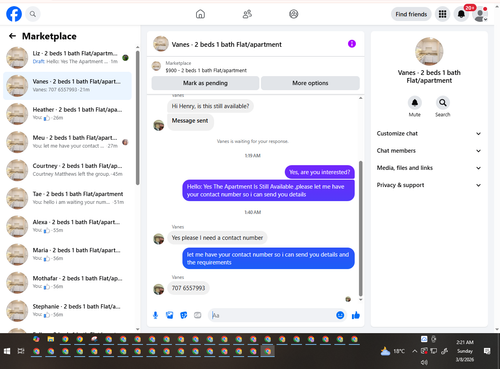Click the listing photo in right panel
Screen dimensions: 500x369
(429, 51)
